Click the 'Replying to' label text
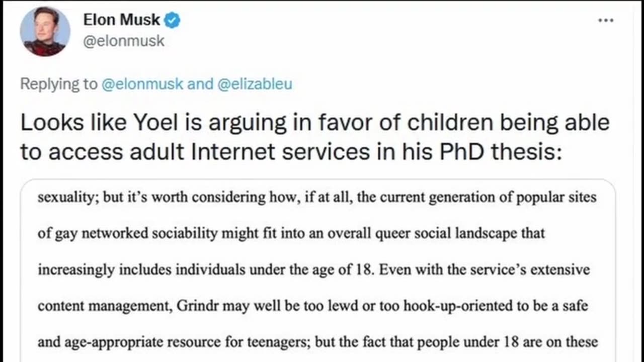This screenshot has width=644, height=362. pyautogui.click(x=58, y=84)
